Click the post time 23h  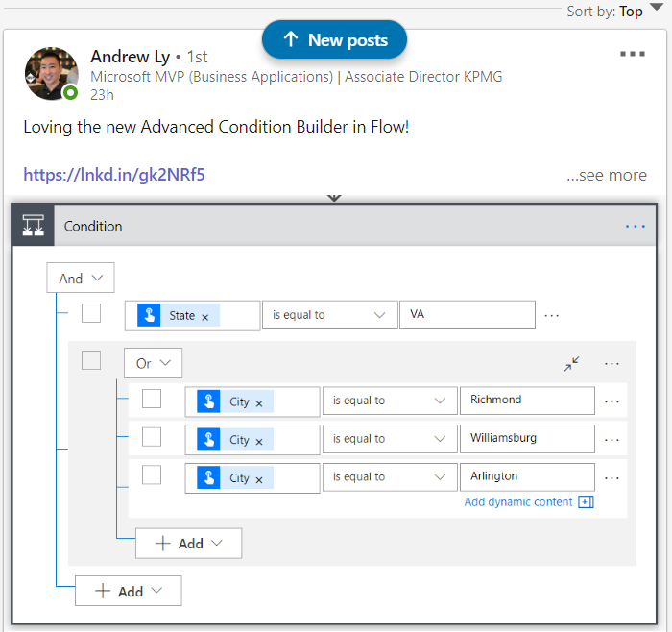click(102, 95)
